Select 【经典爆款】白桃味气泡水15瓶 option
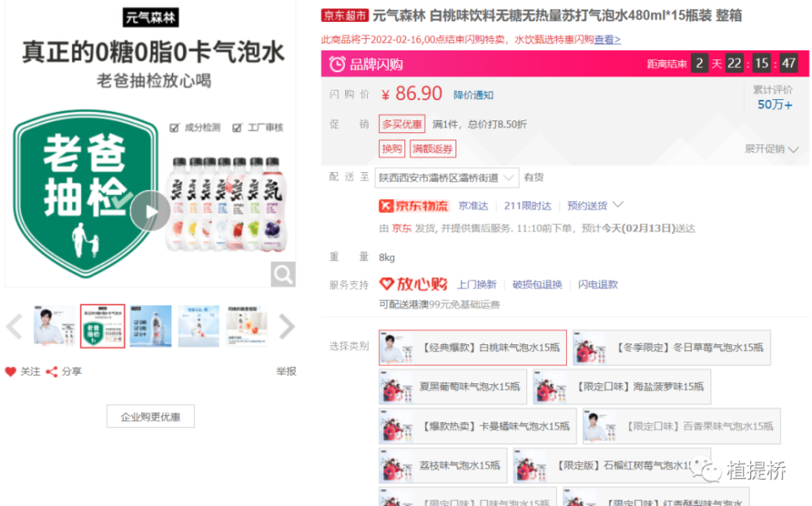The height and width of the screenshot is (506, 812). tap(473, 348)
